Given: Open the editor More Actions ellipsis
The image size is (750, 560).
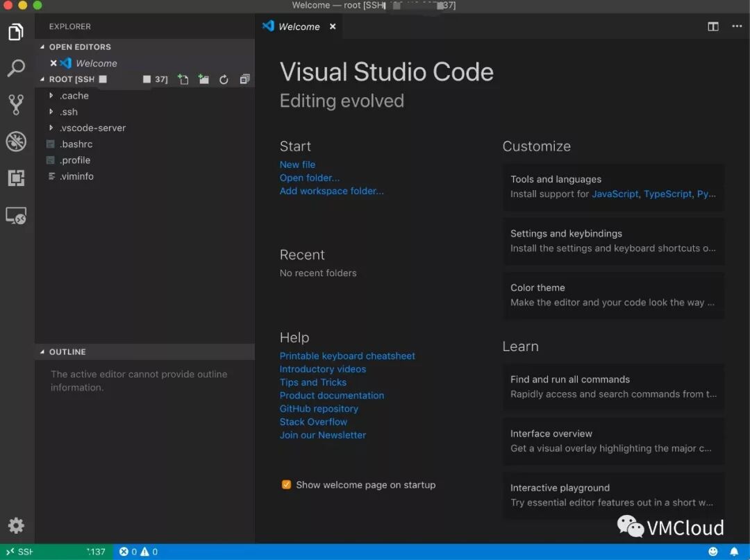Looking at the screenshot, I should (737, 26).
